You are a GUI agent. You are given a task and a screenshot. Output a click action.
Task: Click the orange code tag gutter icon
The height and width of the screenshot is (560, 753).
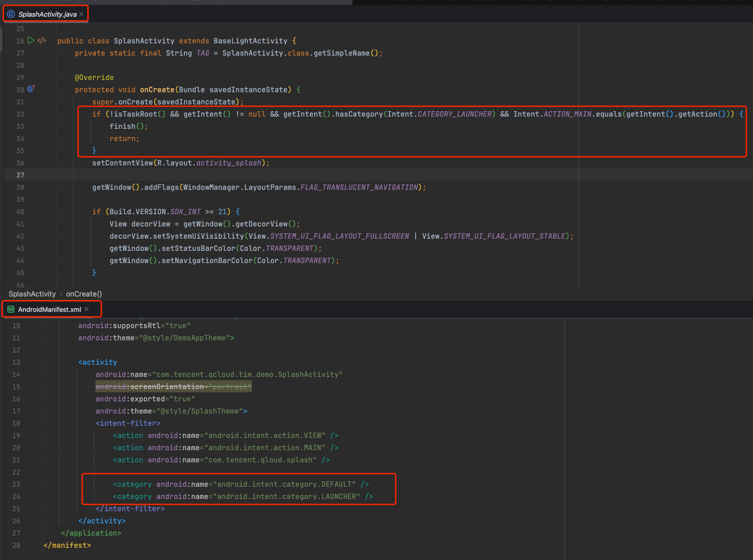[42, 40]
